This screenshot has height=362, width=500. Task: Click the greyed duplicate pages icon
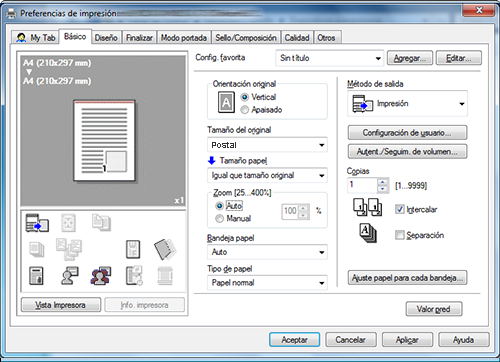101,223
